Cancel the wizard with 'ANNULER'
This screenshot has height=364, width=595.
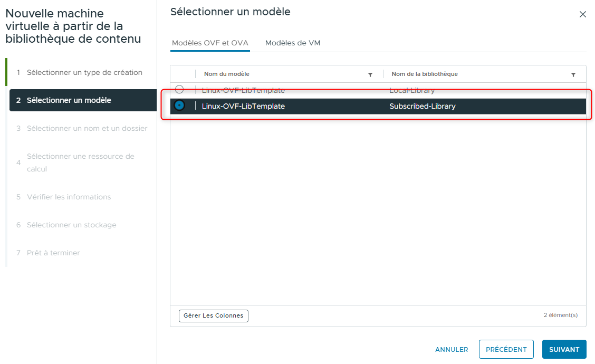[452, 349]
